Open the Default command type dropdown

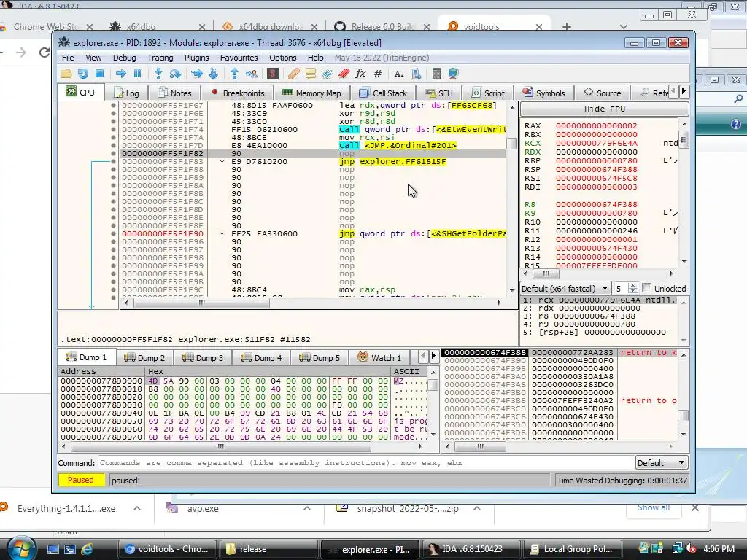click(x=662, y=463)
